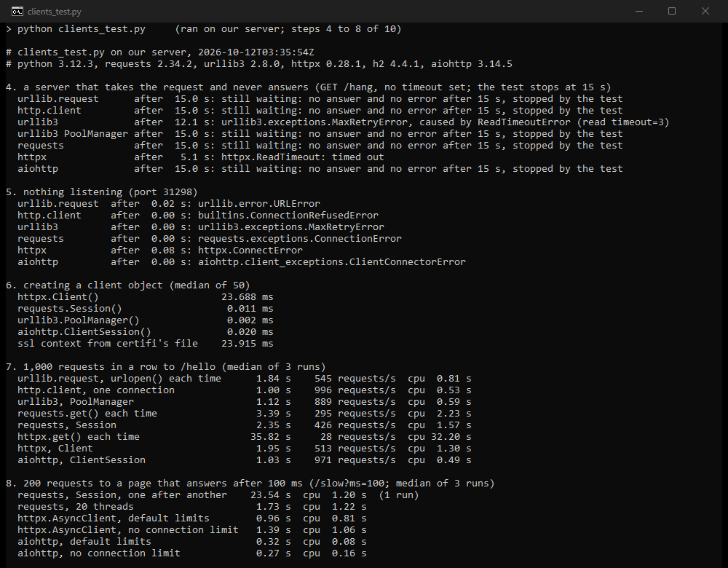Image resolution: width=728 pixels, height=568 pixels.
Task: Click 'requests, 20 threads' row
Action: [191, 507]
